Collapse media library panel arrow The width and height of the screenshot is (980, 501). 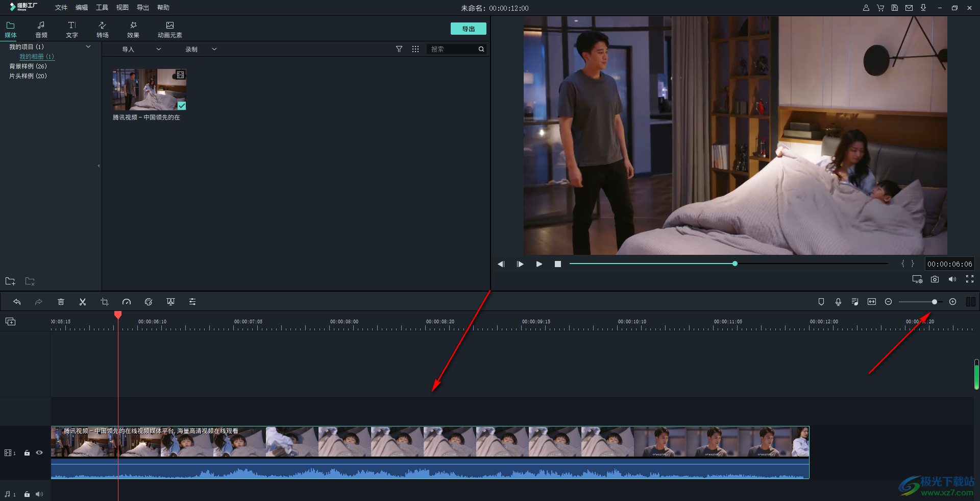click(x=99, y=165)
